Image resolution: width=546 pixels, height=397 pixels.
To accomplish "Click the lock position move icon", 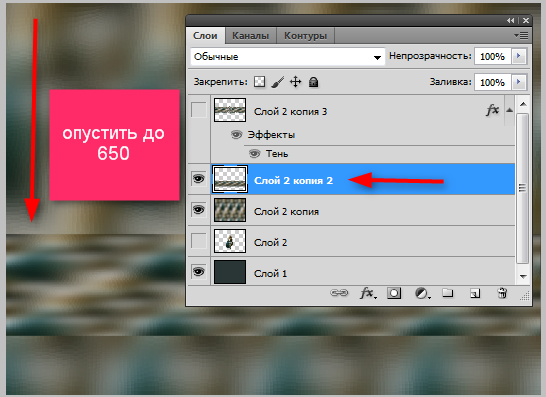I will pos(296,82).
